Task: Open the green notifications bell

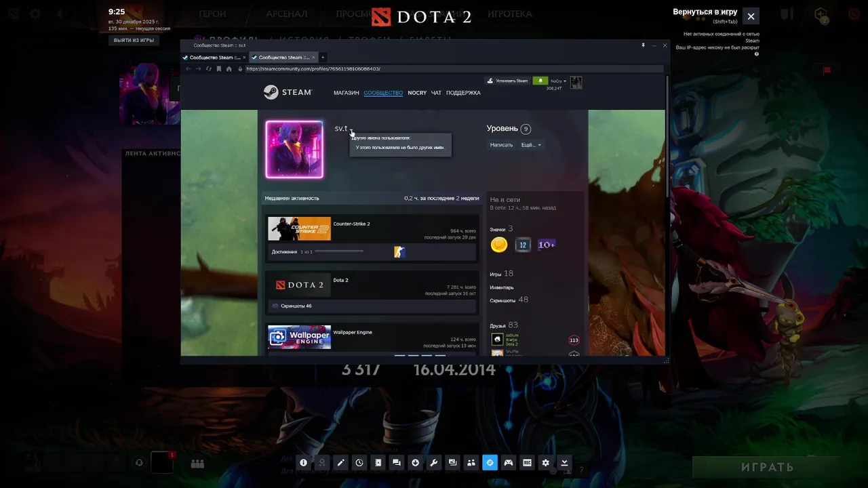Action: [540, 81]
